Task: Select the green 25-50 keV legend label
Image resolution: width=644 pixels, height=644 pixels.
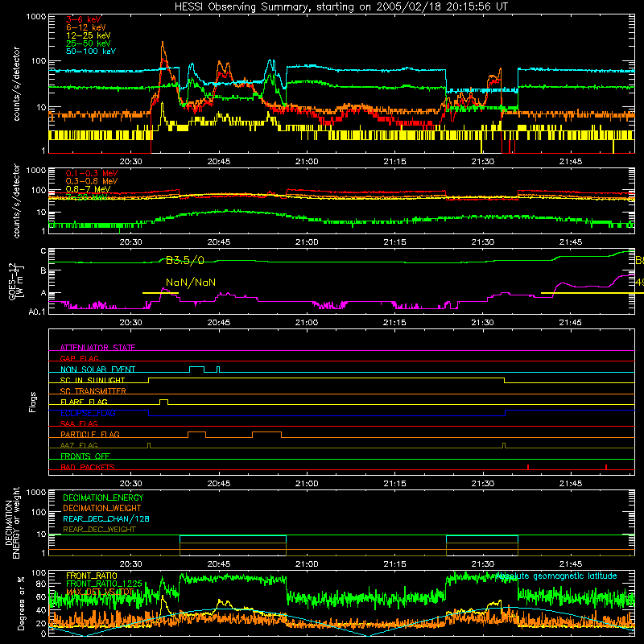Action: tap(89, 43)
